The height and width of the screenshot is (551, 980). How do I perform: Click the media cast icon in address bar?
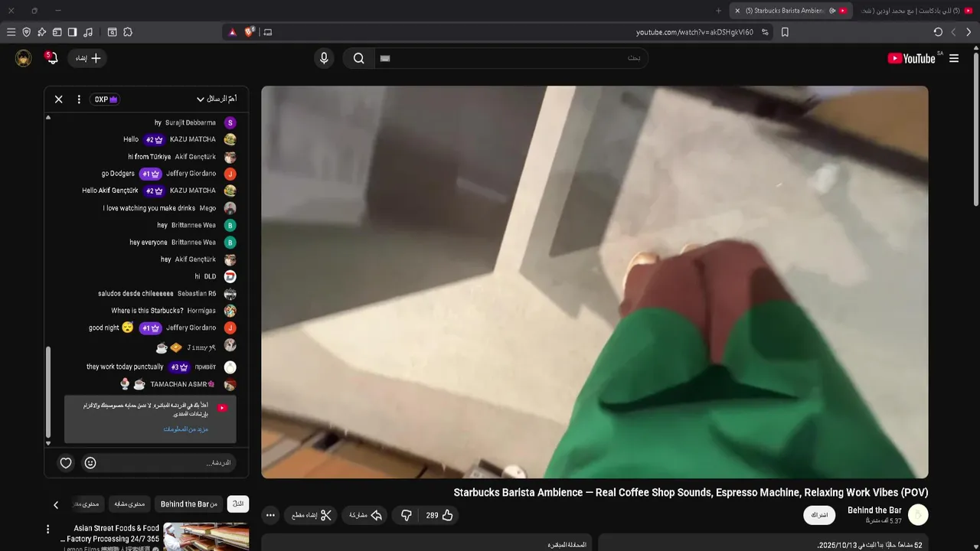[267, 32]
